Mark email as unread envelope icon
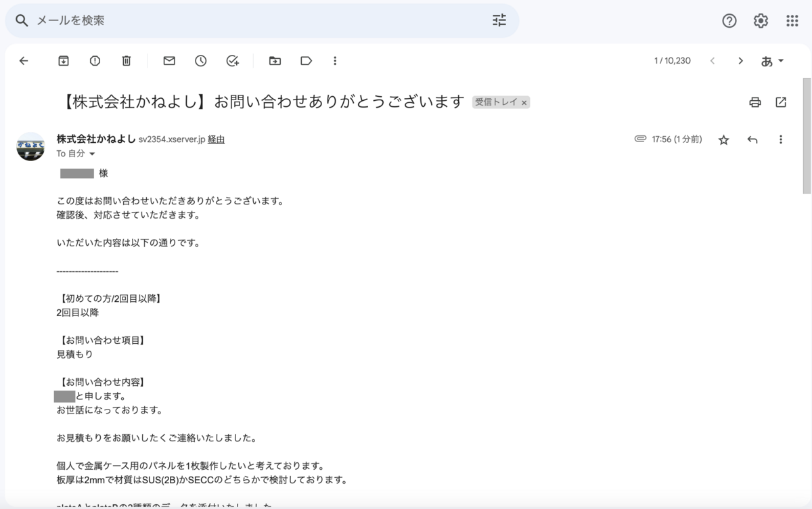812x509 pixels. tap(169, 61)
